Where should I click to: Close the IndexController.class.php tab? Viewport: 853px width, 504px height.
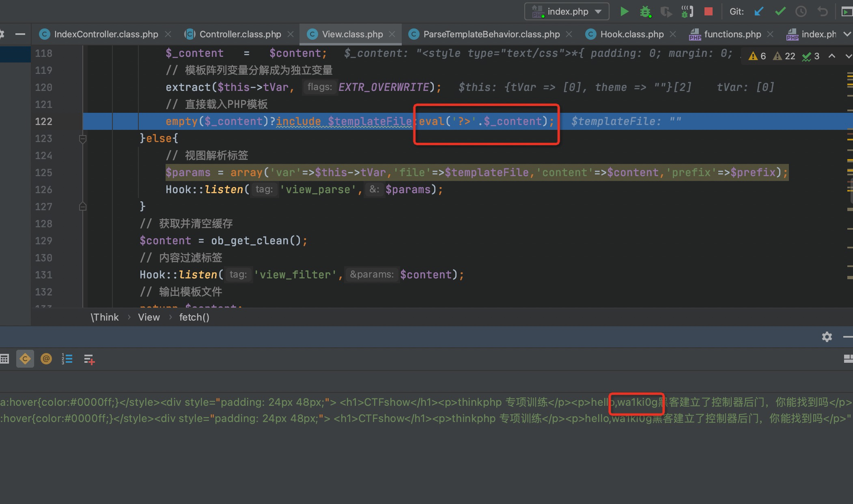[168, 34]
